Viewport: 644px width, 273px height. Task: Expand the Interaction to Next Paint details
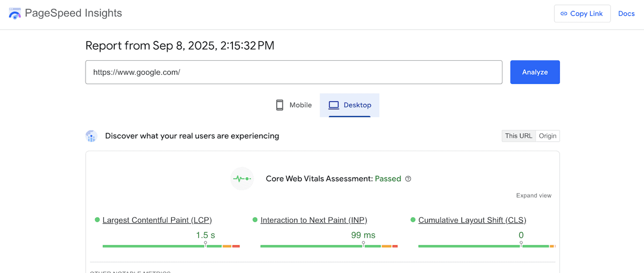pyautogui.click(x=314, y=220)
